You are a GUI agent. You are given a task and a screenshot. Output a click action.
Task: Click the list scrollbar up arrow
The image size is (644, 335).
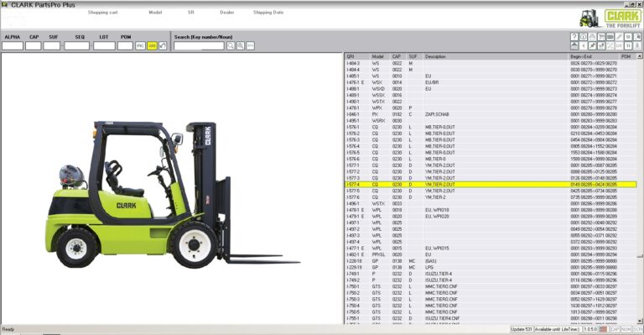(x=640, y=56)
